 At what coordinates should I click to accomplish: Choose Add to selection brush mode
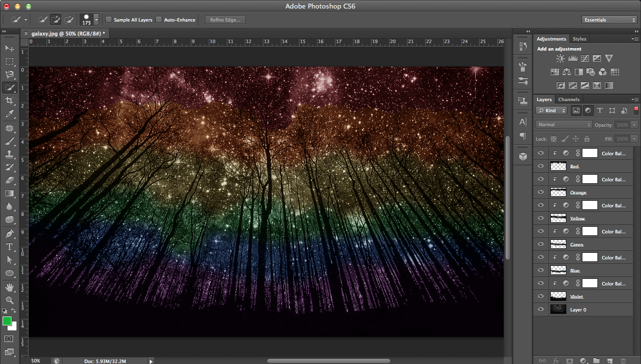56,20
